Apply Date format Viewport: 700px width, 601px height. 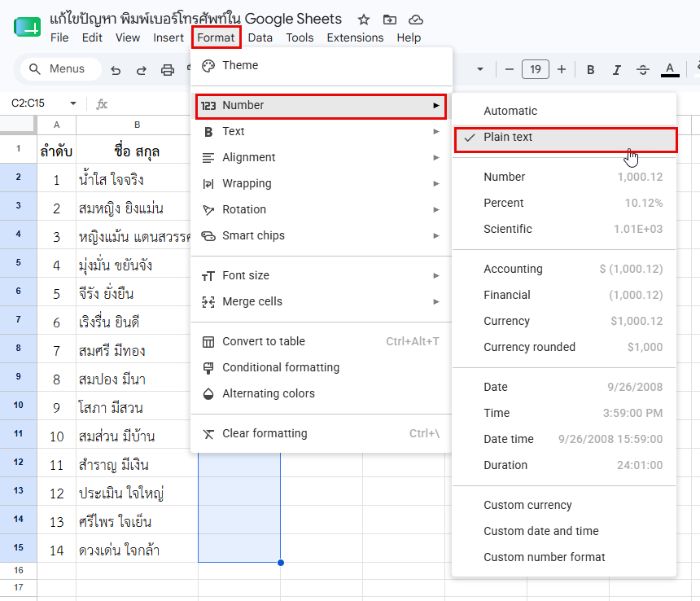coord(564,387)
